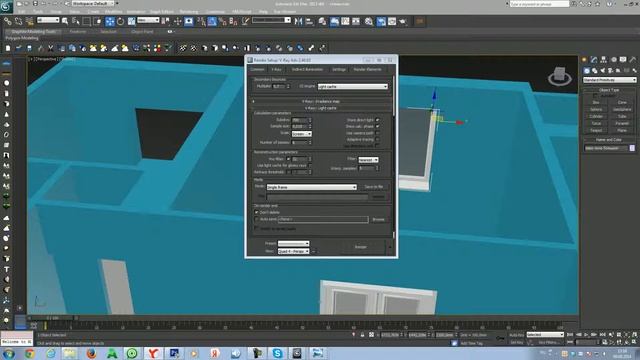Click the Windows Start button
Image resolution: width=640 pixels, height=360 pixels.
click(x=9, y=353)
